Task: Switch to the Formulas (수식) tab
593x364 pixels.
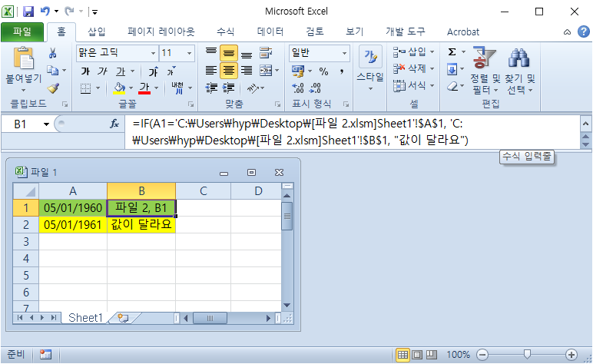Action: [225, 31]
